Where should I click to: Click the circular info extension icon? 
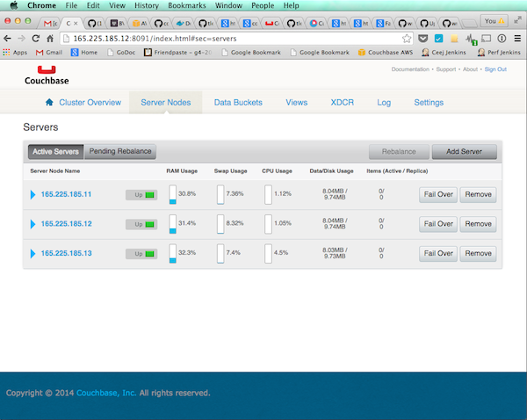[x=502, y=39]
